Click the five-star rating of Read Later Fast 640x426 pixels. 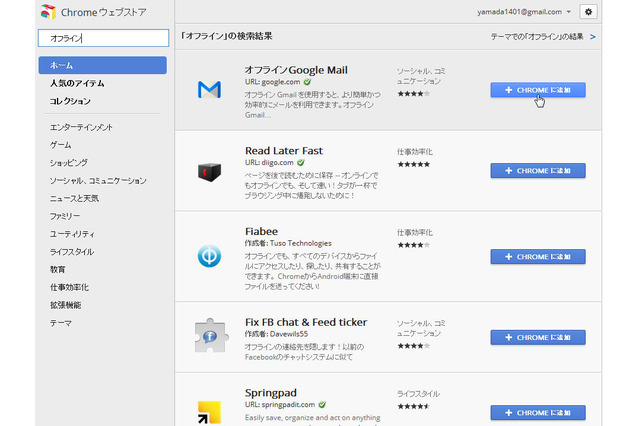(x=413, y=164)
